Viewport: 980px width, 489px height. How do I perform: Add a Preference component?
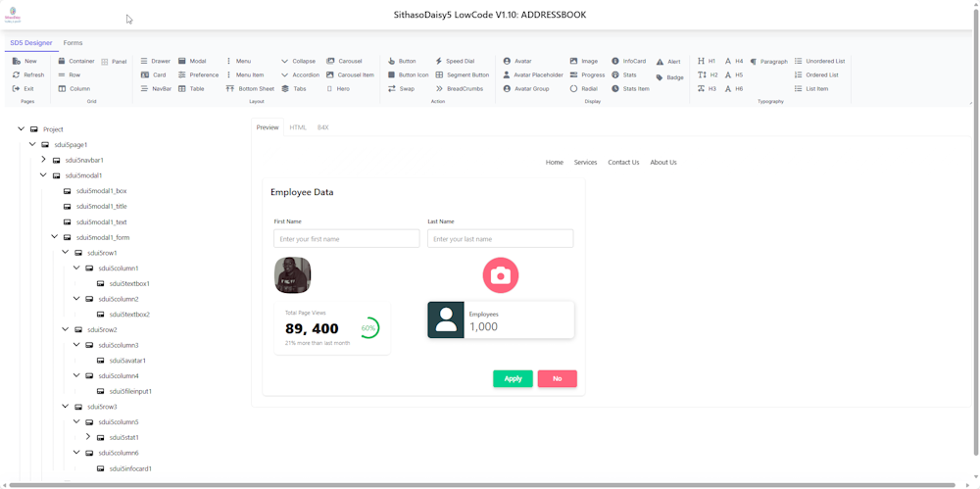click(198, 75)
